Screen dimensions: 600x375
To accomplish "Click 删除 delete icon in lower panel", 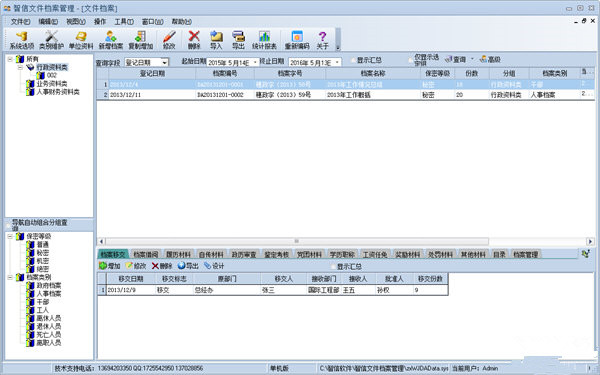I will tap(162, 266).
